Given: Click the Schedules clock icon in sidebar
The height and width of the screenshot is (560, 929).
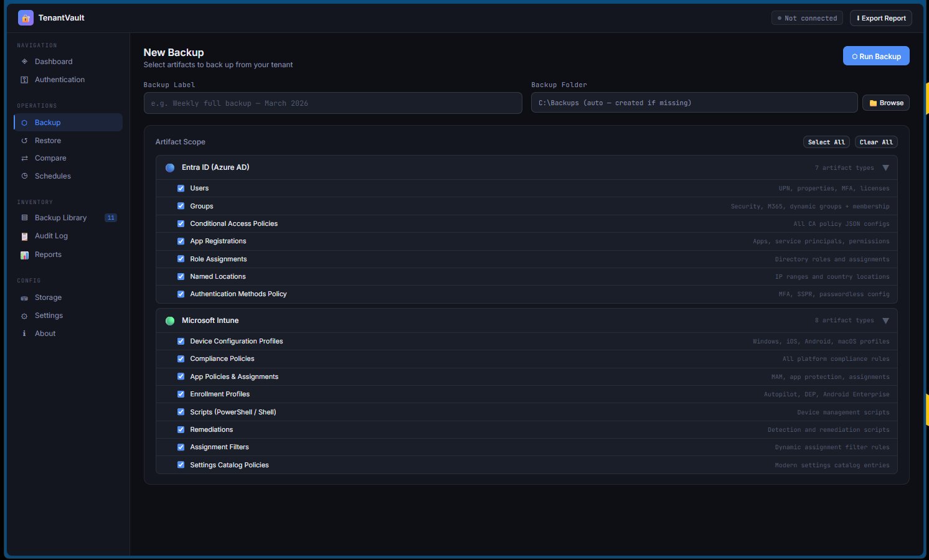Looking at the screenshot, I should click(x=24, y=176).
